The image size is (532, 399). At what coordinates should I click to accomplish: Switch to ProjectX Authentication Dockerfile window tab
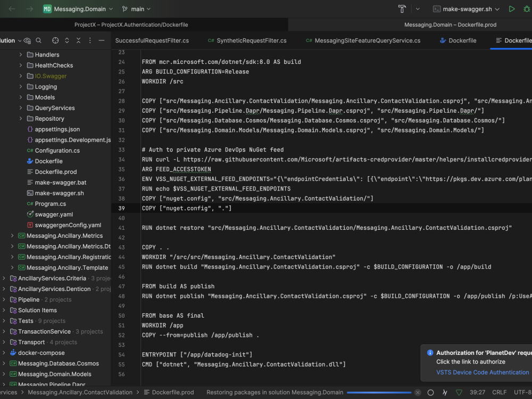pyautogui.click(x=131, y=25)
